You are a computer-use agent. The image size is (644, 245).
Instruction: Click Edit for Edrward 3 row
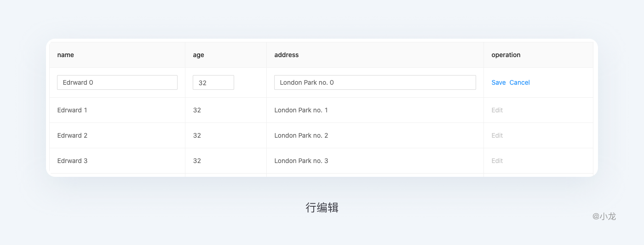[x=497, y=161]
